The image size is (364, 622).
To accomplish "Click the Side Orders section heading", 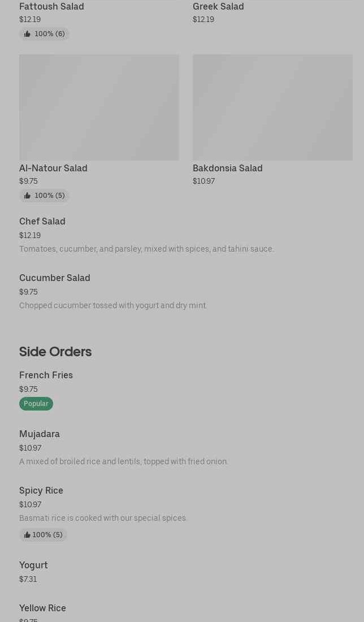I will pyautogui.click(x=55, y=352).
